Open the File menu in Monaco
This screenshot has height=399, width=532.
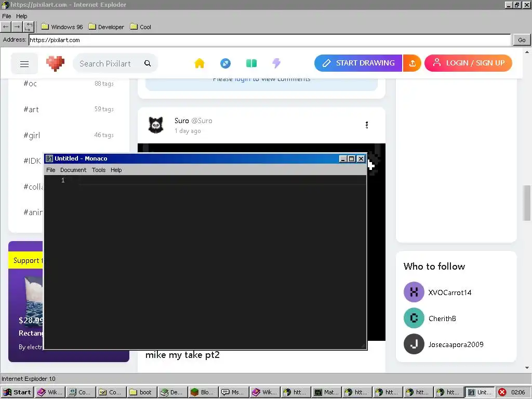point(51,170)
